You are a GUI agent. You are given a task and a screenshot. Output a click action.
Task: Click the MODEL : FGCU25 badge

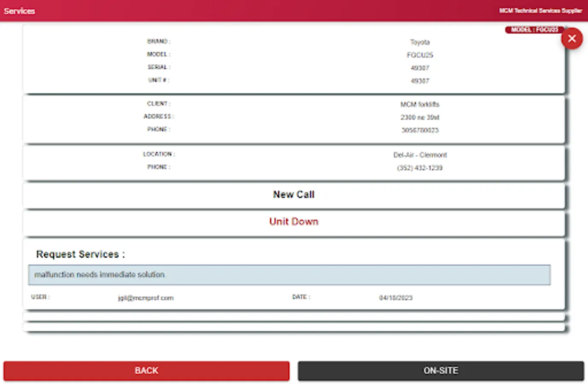point(534,30)
